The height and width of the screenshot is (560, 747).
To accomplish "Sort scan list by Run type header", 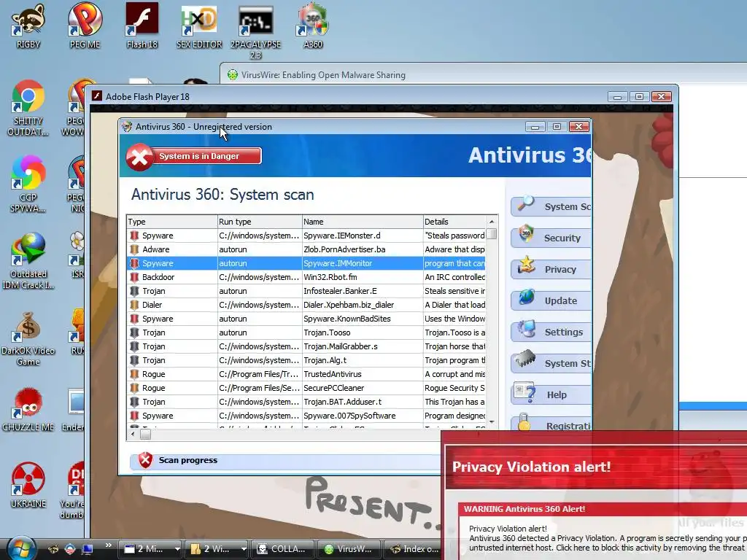I will coord(260,222).
